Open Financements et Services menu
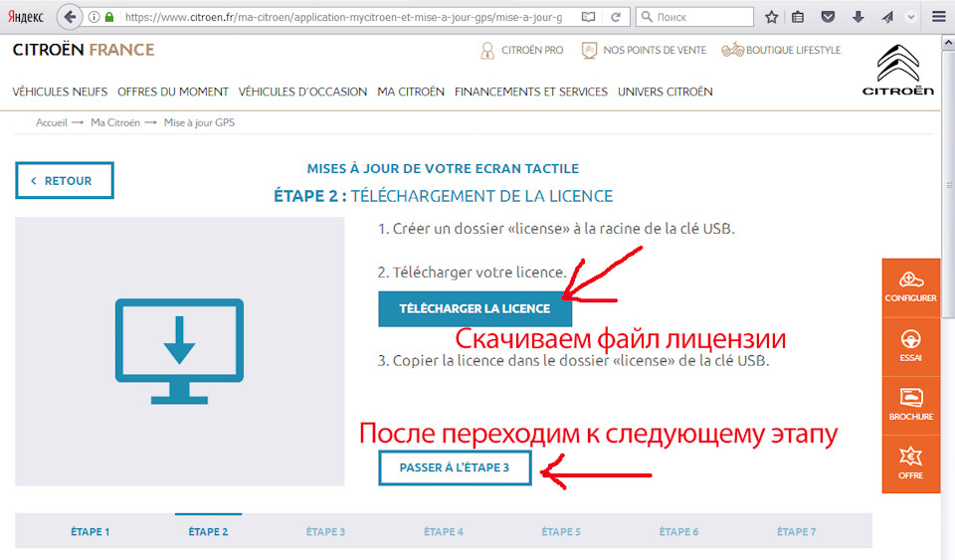955x560 pixels. coord(531,92)
